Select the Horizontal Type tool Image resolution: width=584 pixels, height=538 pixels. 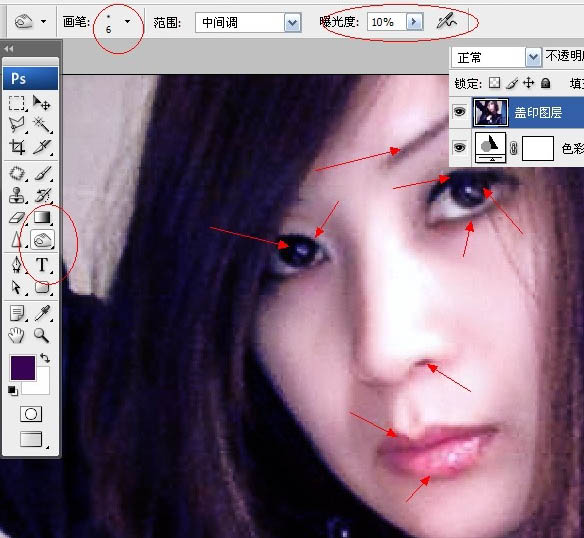tap(42, 265)
